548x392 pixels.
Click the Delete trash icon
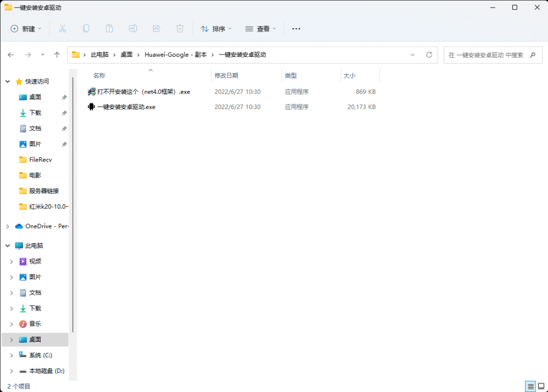(180, 29)
